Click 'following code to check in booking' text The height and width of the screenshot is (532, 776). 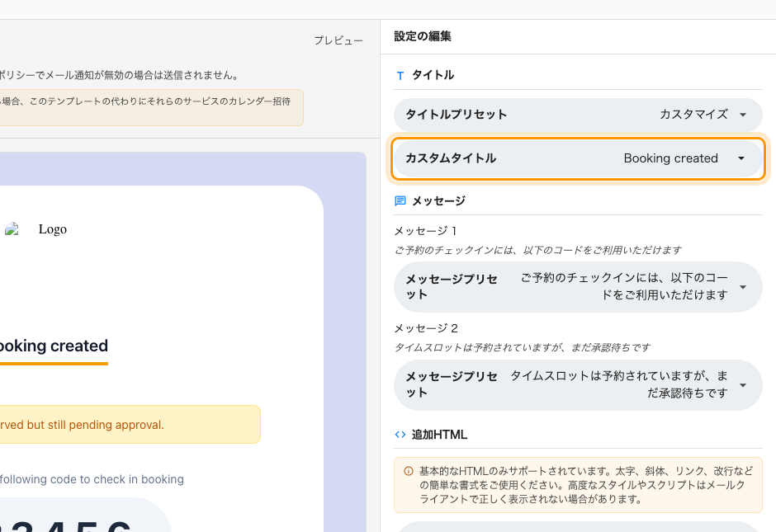tap(92, 479)
